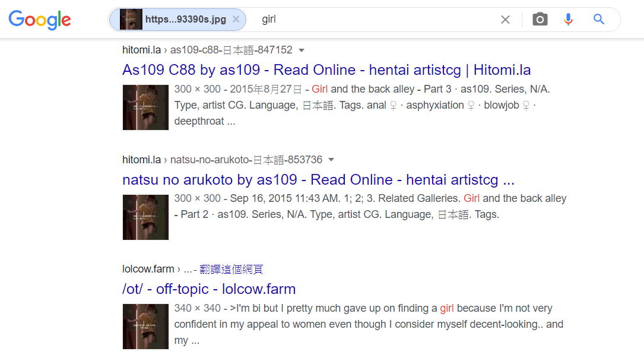
Task: Click the '翻譯這個網頁' translate link
Action: click(231, 270)
